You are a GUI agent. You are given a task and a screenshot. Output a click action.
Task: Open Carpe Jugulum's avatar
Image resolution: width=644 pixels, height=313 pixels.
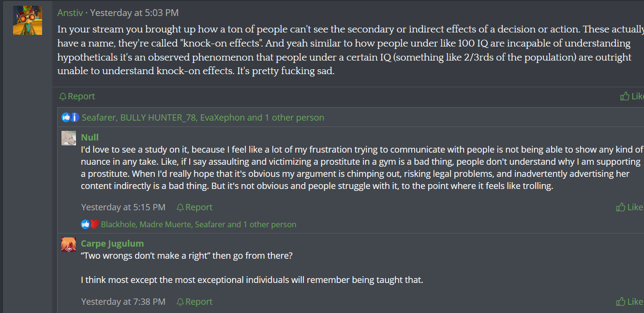[69, 244]
